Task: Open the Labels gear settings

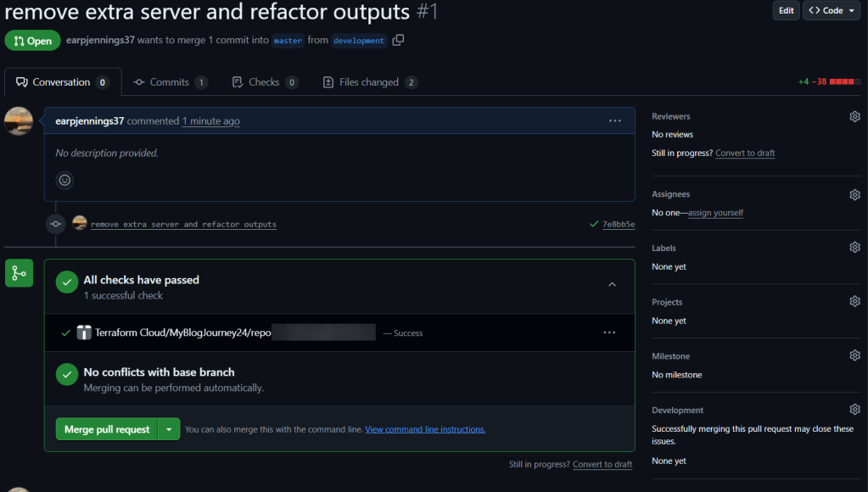Action: tap(854, 248)
